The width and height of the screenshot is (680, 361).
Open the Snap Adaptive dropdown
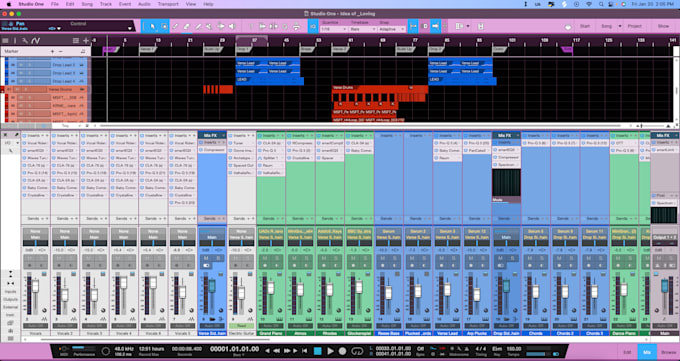pos(392,29)
